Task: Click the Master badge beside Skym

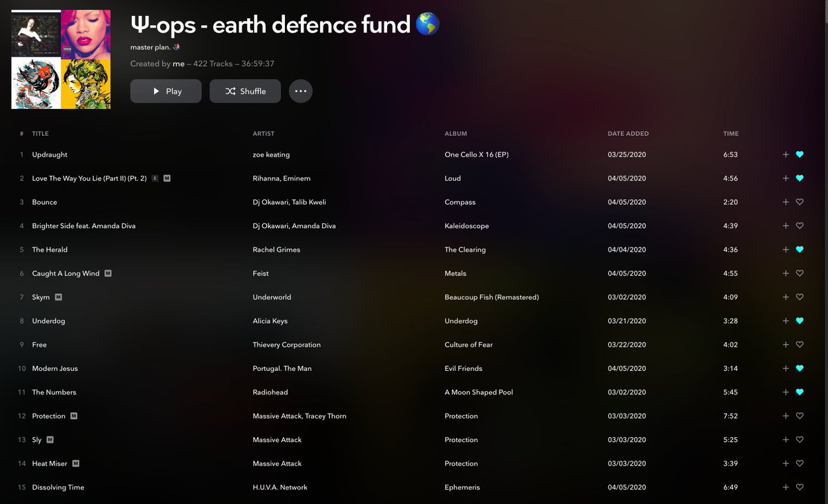Action: point(59,297)
